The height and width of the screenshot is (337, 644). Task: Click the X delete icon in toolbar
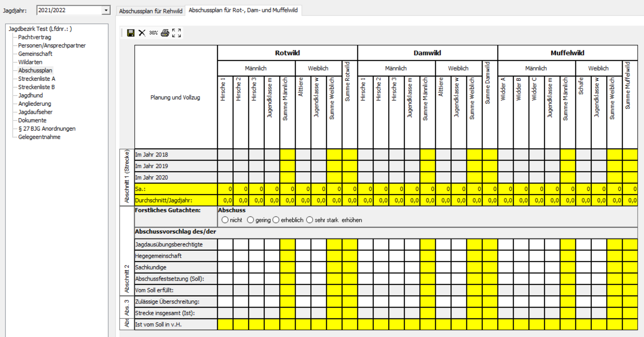click(x=142, y=33)
